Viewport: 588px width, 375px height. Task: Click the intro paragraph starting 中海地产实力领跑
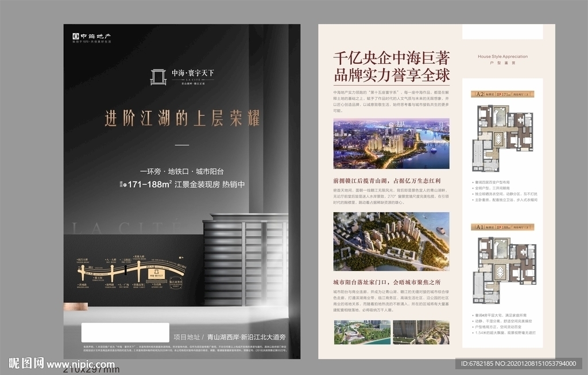click(x=391, y=101)
